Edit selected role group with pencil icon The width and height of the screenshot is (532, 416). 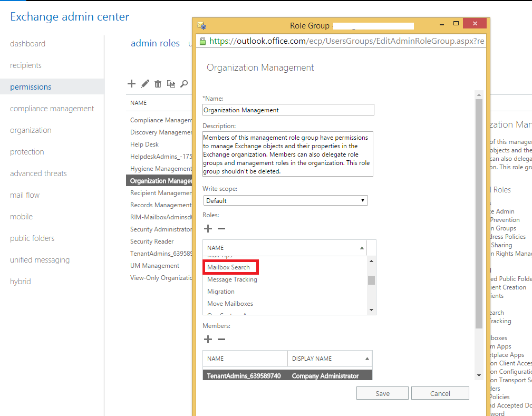(145, 83)
